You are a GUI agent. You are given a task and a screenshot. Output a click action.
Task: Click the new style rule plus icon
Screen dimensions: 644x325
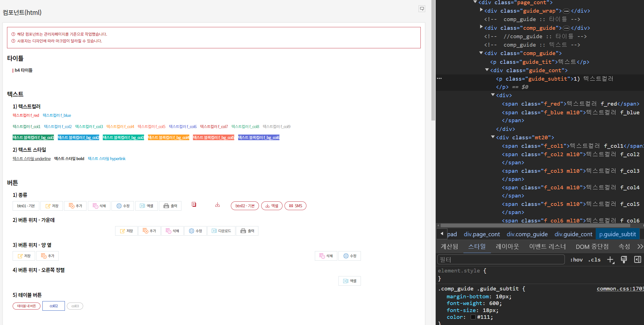[x=610, y=260]
